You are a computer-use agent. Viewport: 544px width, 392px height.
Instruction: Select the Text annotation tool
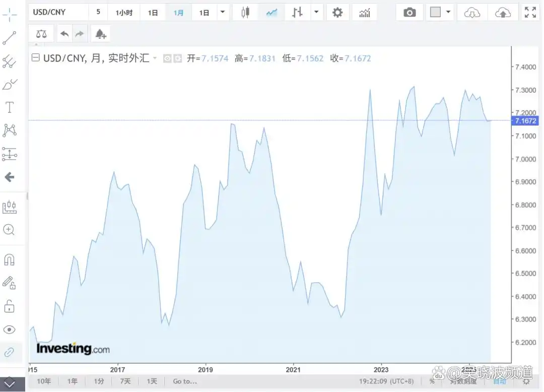click(x=10, y=107)
